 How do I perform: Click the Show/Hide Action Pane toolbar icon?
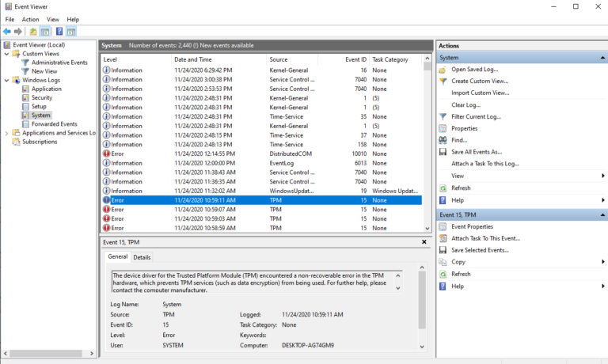coord(71,32)
